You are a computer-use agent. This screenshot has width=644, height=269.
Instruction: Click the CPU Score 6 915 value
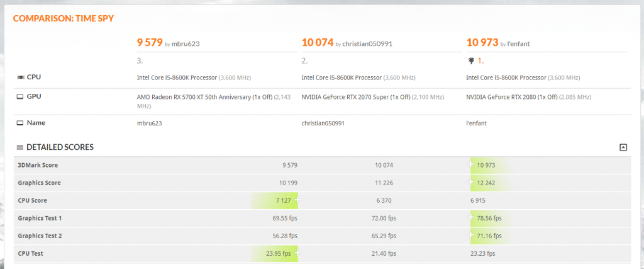click(x=479, y=201)
